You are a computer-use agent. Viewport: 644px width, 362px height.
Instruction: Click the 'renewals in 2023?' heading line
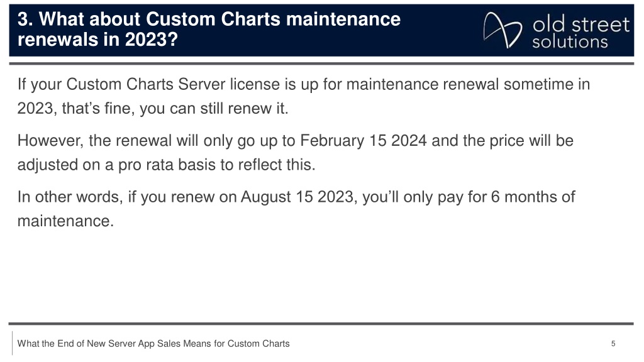coord(97,40)
